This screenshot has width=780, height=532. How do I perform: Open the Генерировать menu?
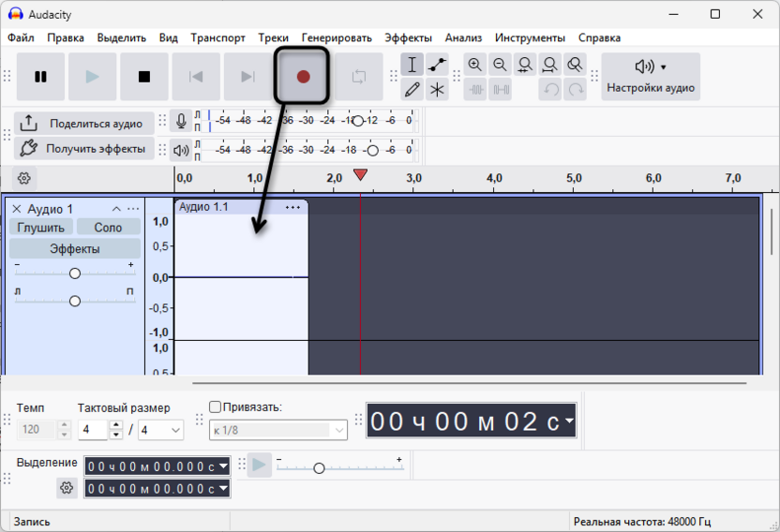[337, 37]
